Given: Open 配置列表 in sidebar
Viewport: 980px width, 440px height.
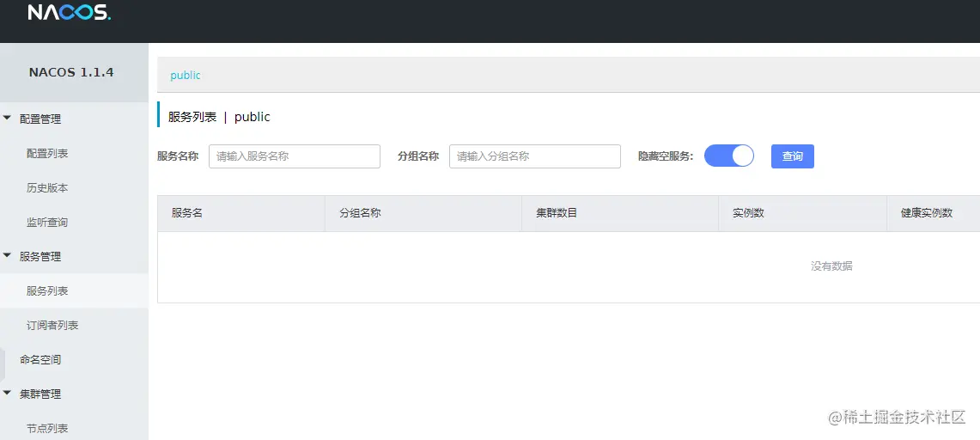Looking at the screenshot, I should point(47,153).
